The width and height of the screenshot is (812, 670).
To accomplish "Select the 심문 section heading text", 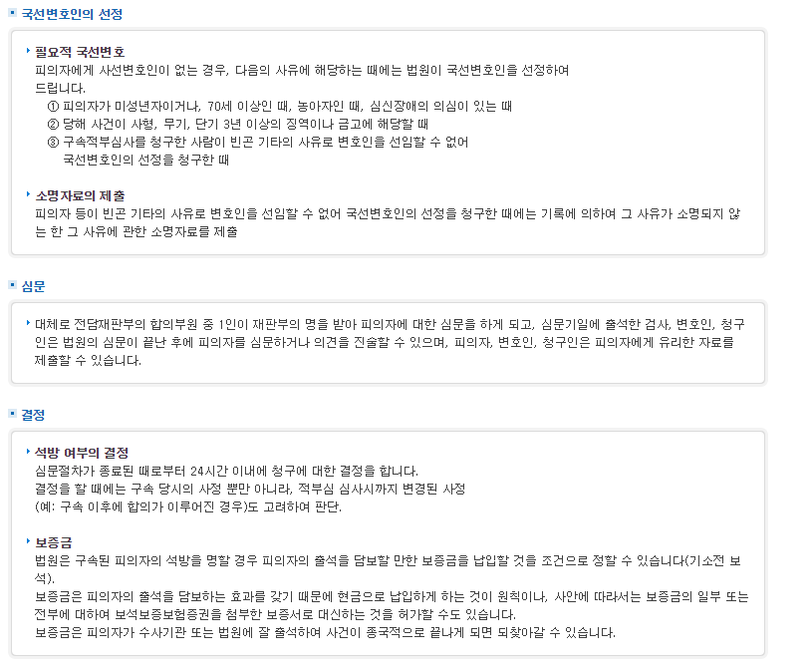I will point(33,286).
